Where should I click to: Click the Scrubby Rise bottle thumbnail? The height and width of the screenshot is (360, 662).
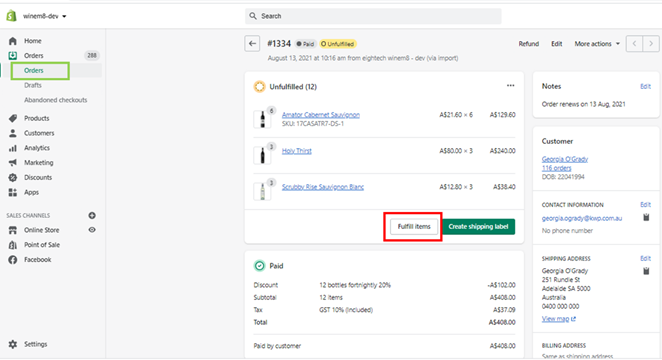(262, 191)
